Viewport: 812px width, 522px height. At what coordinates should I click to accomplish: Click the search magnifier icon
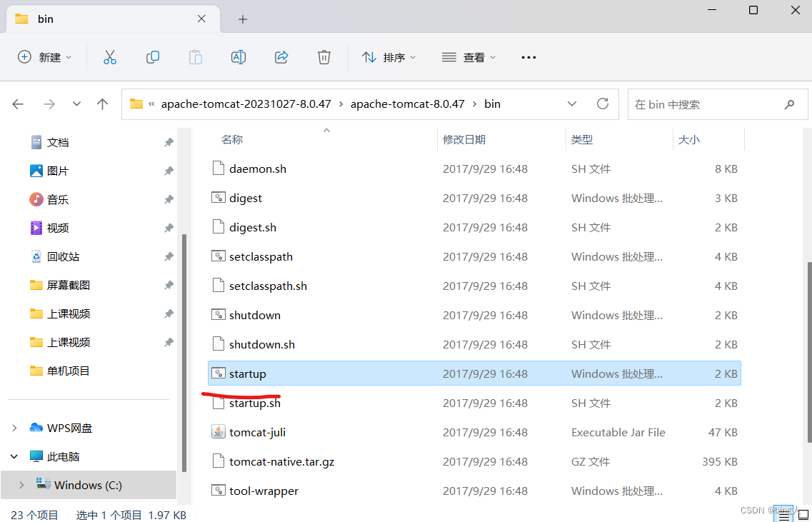tap(789, 104)
